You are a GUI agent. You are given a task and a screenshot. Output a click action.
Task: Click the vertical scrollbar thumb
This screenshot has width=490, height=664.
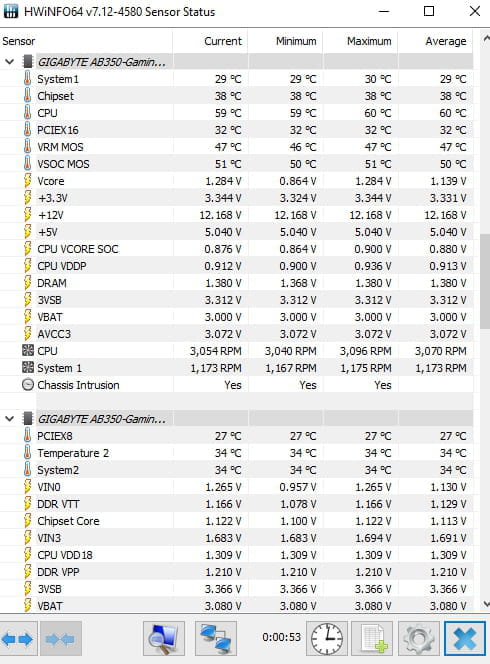click(x=485, y=281)
